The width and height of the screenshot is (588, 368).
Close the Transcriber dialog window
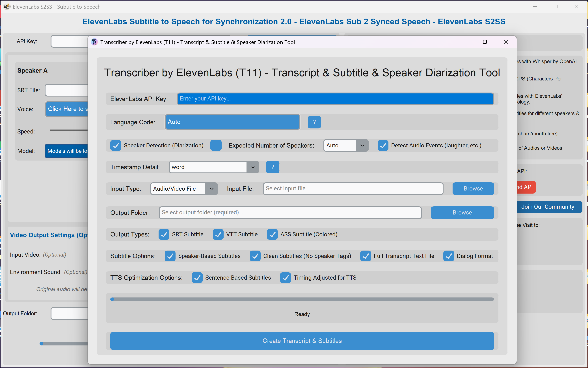click(x=506, y=42)
